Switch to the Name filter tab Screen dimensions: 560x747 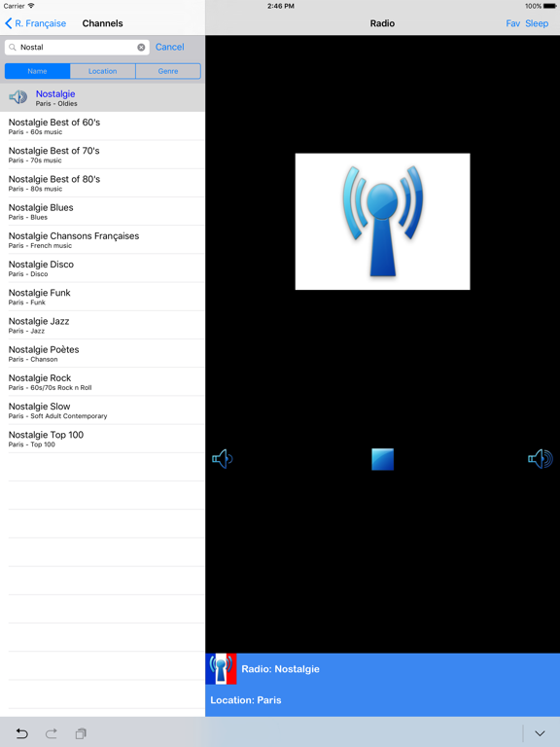coord(37,71)
